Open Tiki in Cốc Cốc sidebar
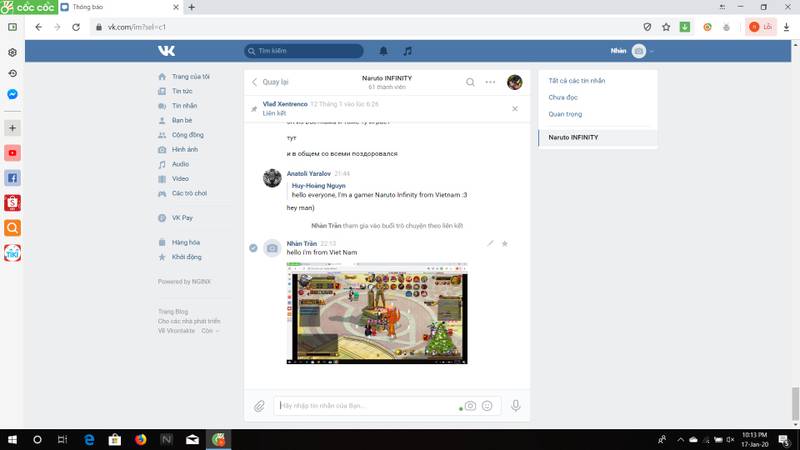 click(x=12, y=253)
